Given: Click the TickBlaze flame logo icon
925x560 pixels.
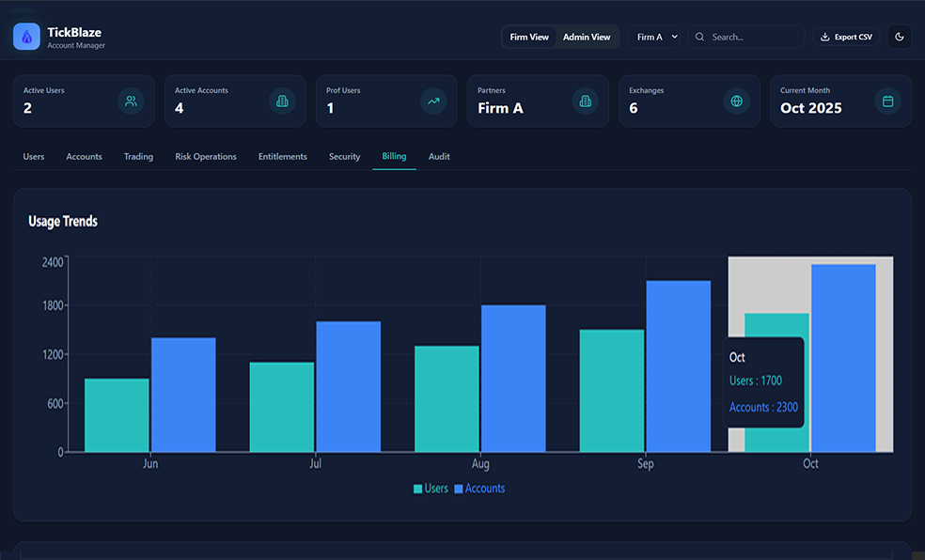Looking at the screenshot, I should (26, 37).
